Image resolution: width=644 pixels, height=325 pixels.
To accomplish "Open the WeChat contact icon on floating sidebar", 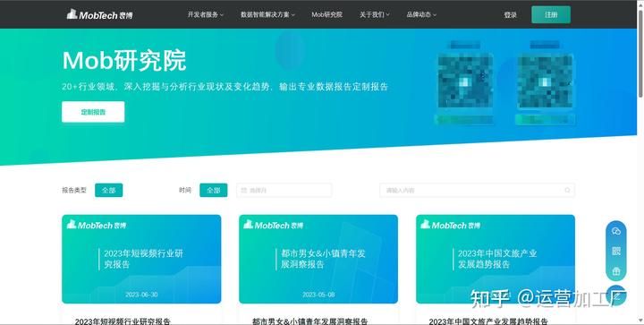I will coord(616,231).
